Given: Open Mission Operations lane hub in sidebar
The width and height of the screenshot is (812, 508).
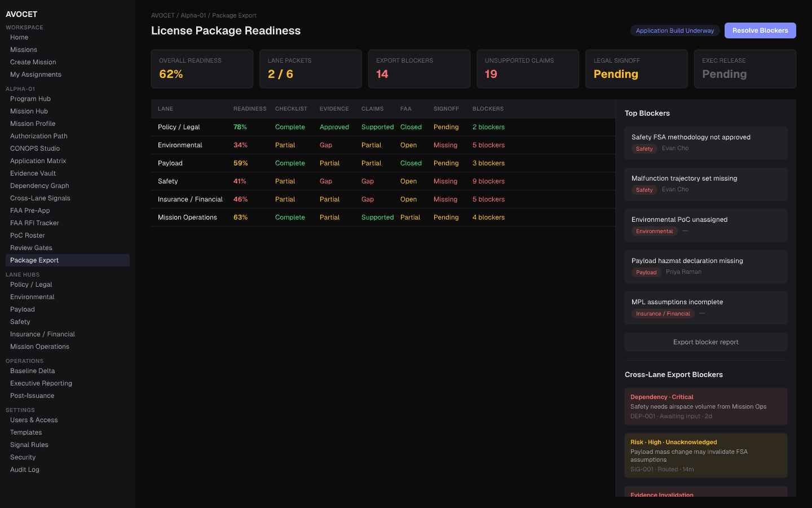Looking at the screenshot, I should point(68,347).
